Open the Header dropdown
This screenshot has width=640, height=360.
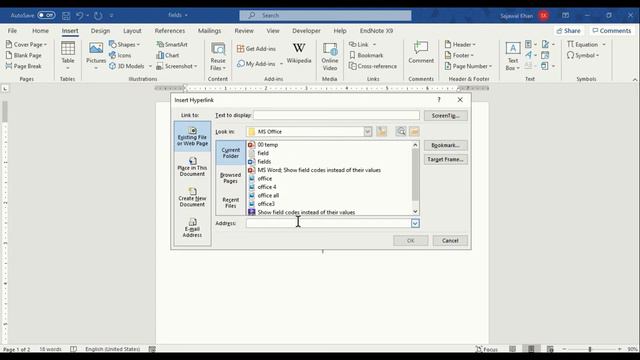[460, 44]
